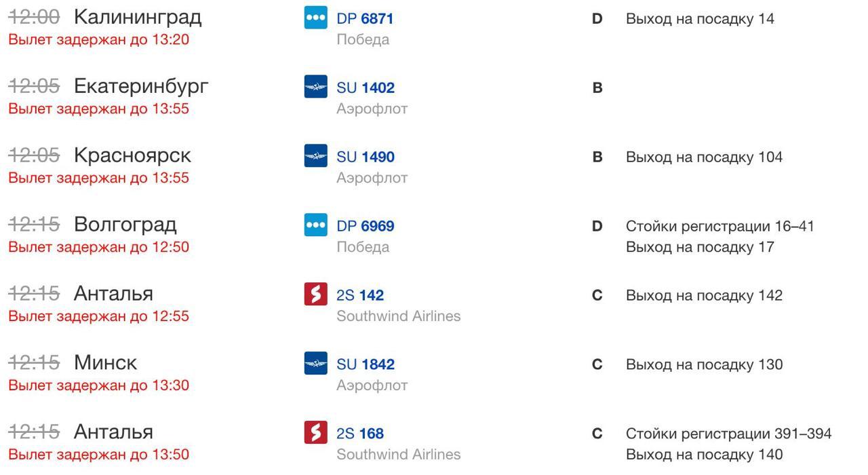
Task: Open flight number 2S 168
Action: tap(360, 434)
